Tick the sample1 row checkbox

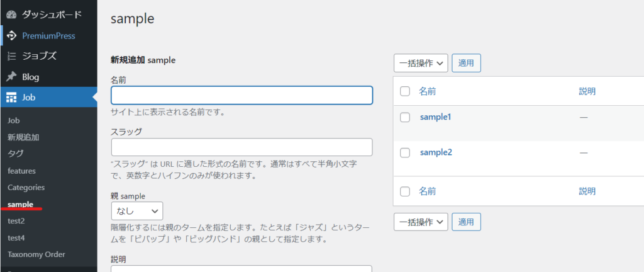pos(405,117)
